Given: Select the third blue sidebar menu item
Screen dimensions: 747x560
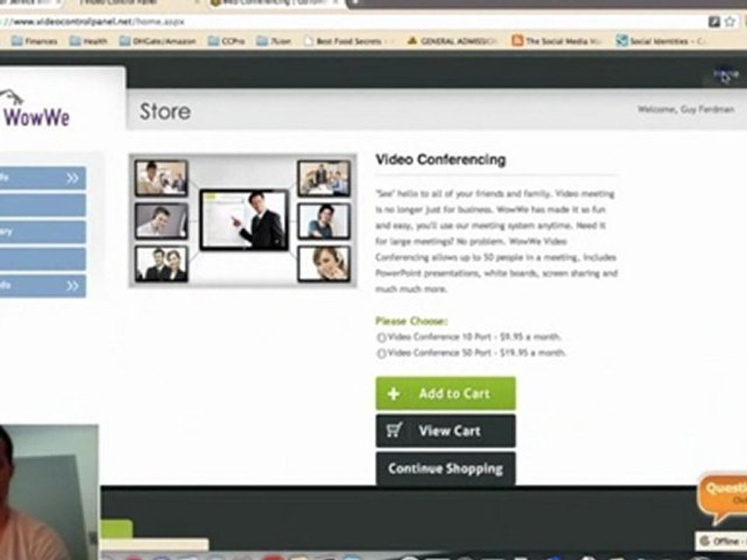Looking at the screenshot, I should 43,233.
